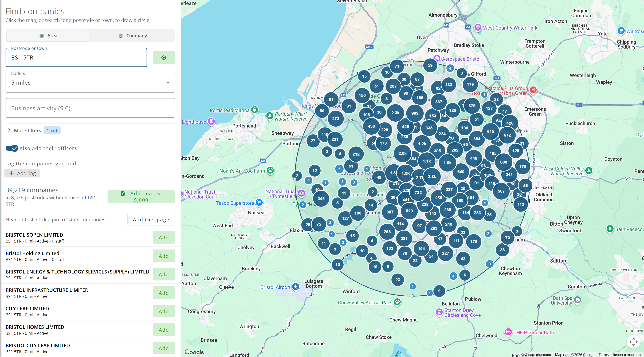This screenshot has width=644, height=357.
Task: Click the Add Tag button
Action: [22, 173]
